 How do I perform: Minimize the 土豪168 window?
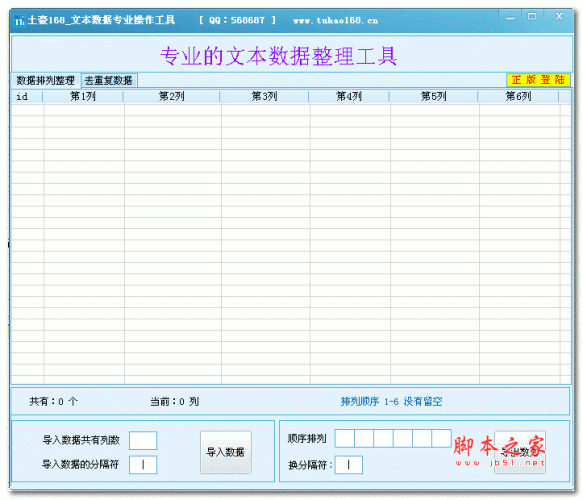[x=510, y=17]
